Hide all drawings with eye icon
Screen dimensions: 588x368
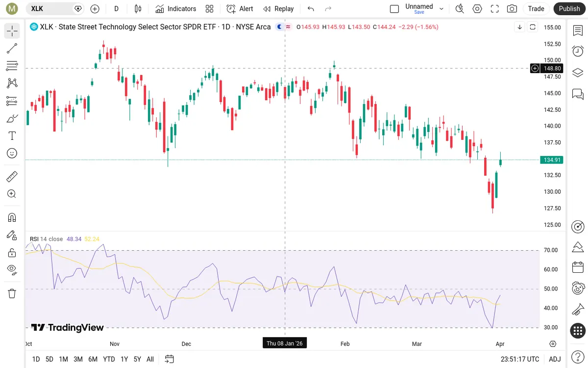(12, 270)
